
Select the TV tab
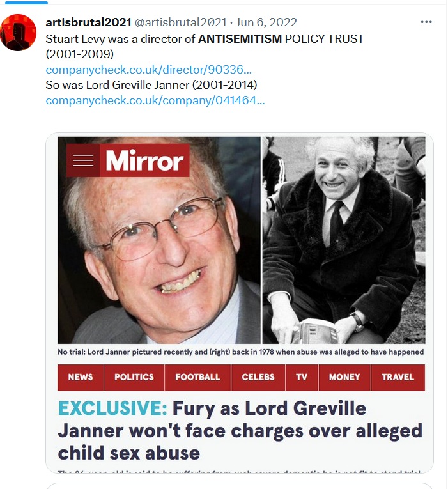(302, 377)
